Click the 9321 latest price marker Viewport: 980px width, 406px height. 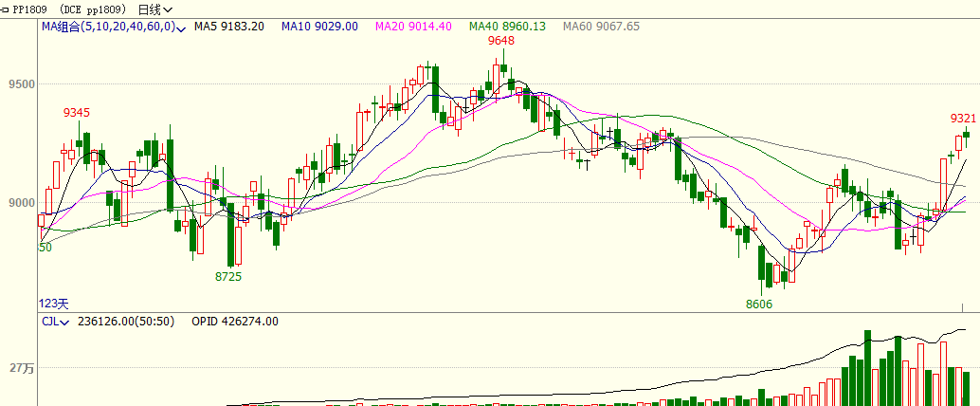tap(963, 119)
